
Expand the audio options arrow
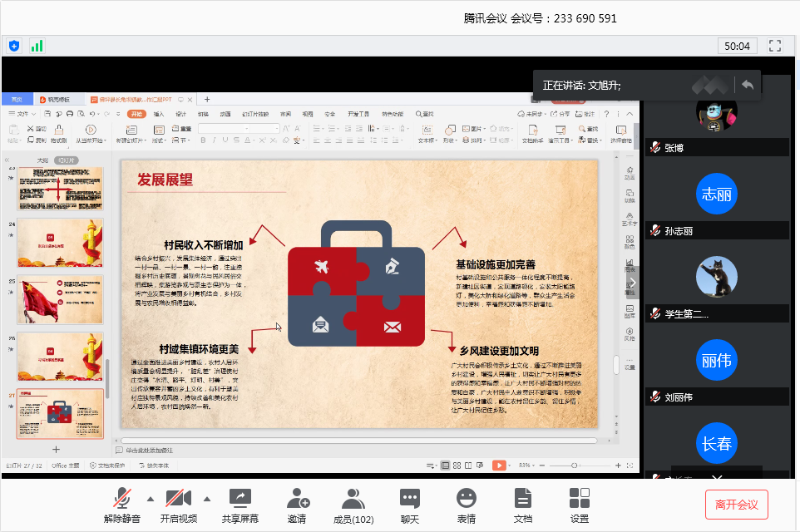point(151,499)
